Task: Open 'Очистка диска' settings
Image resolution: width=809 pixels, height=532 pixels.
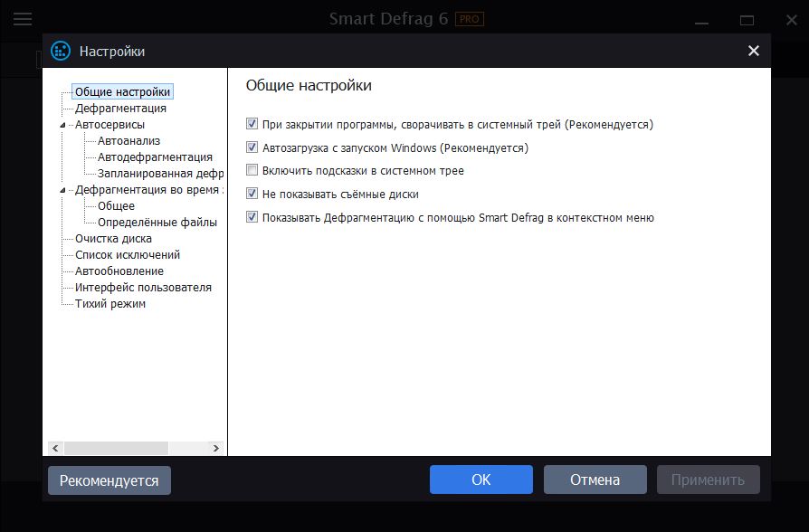Action: [113, 238]
